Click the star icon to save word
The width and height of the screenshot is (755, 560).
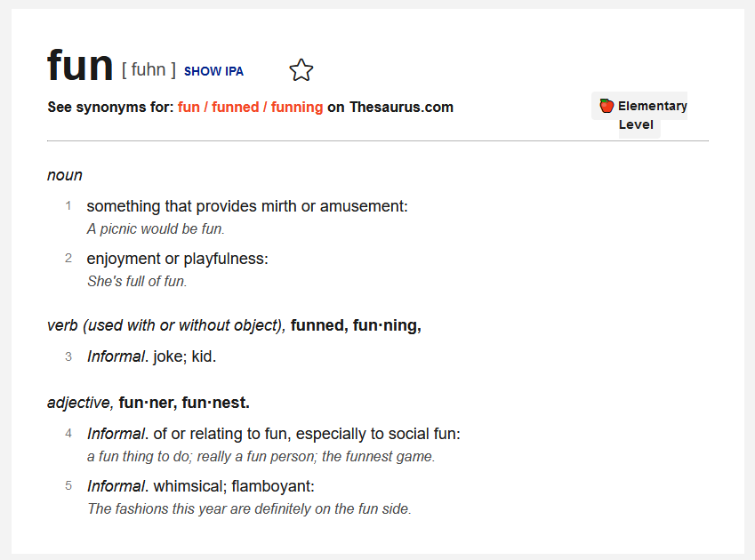tap(301, 70)
